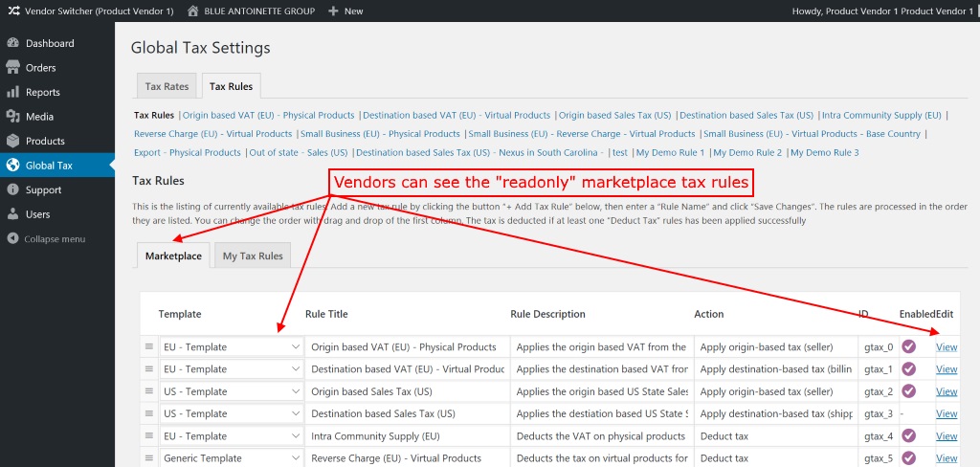Click BLUE ANTOINETTE GROUP site name
The width and height of the screenshot is (980, 467).
(x=259, y=11)
